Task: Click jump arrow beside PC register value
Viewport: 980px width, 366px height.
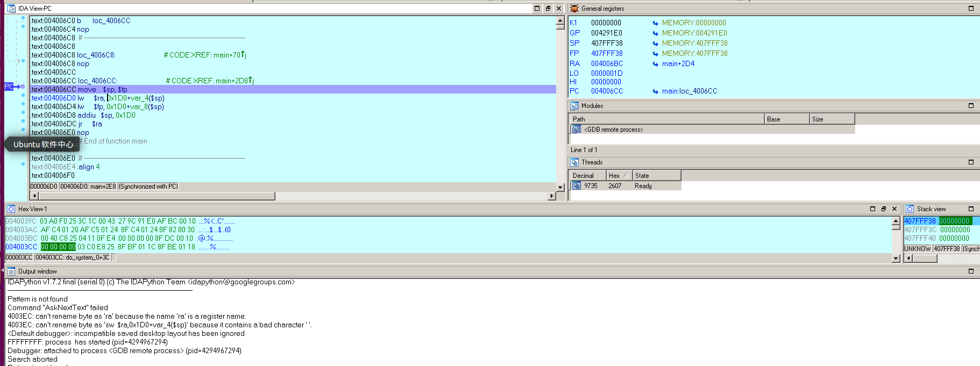Action: [x=655, y=91]
